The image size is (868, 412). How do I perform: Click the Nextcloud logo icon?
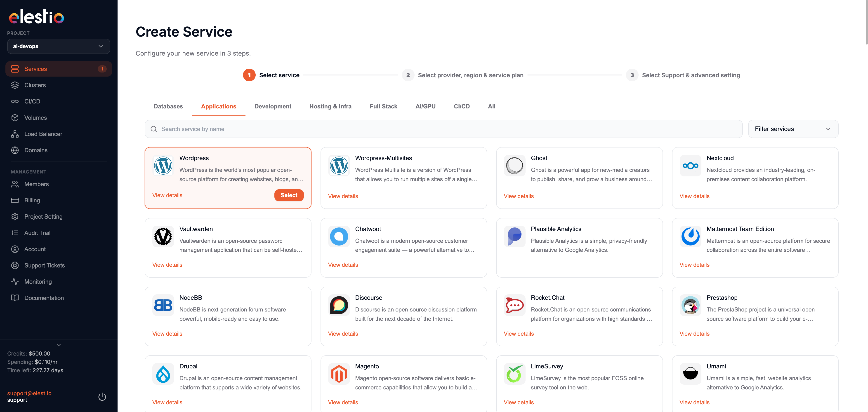(x=690, y=166)
